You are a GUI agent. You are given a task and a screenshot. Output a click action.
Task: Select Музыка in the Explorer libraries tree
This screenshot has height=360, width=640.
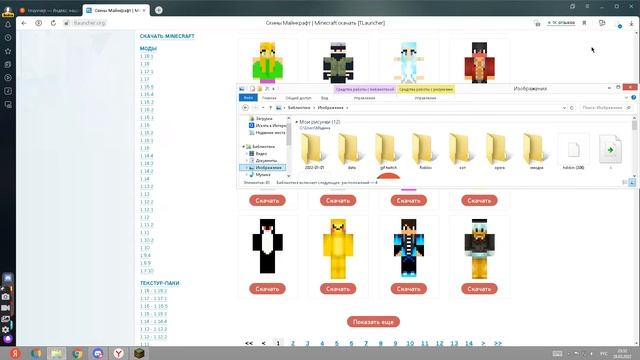pos(260,175)
